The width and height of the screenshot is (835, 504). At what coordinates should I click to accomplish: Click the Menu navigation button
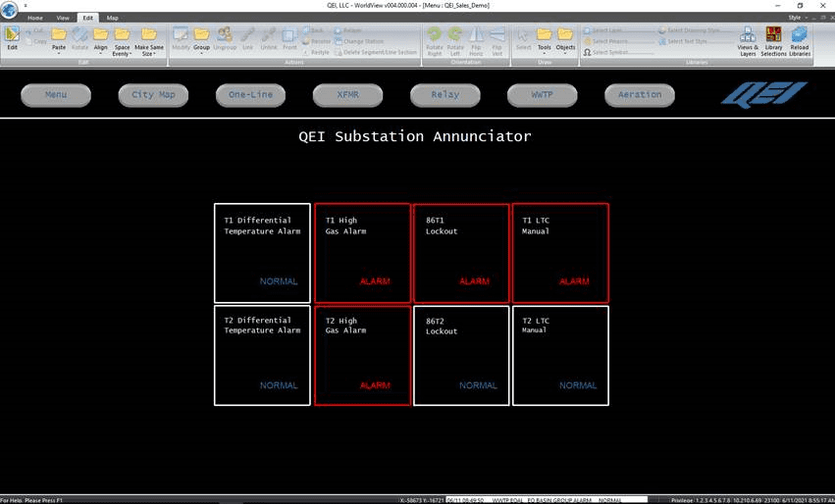click(56, 95)
